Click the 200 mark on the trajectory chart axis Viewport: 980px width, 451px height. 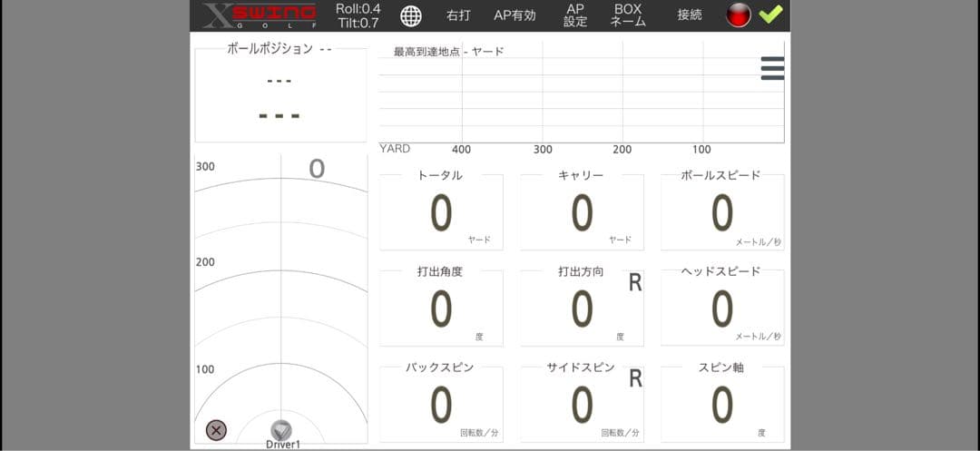click(622, 150)
